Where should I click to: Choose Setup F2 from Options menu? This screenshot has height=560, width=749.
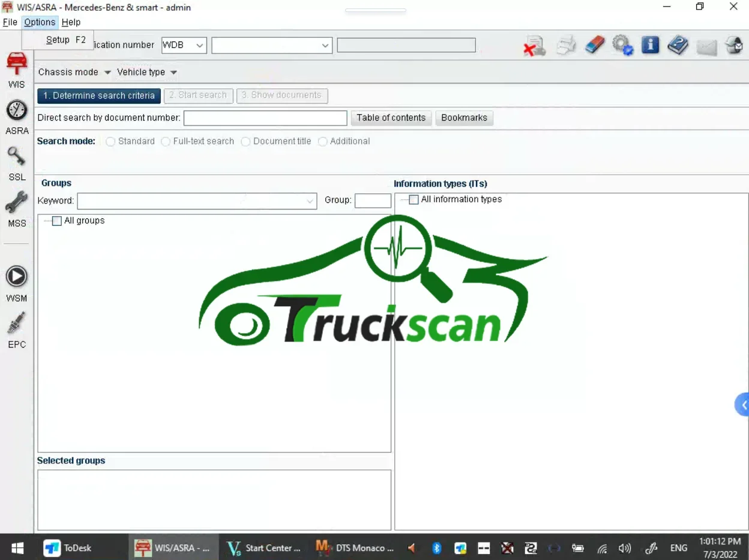[65, 40]
